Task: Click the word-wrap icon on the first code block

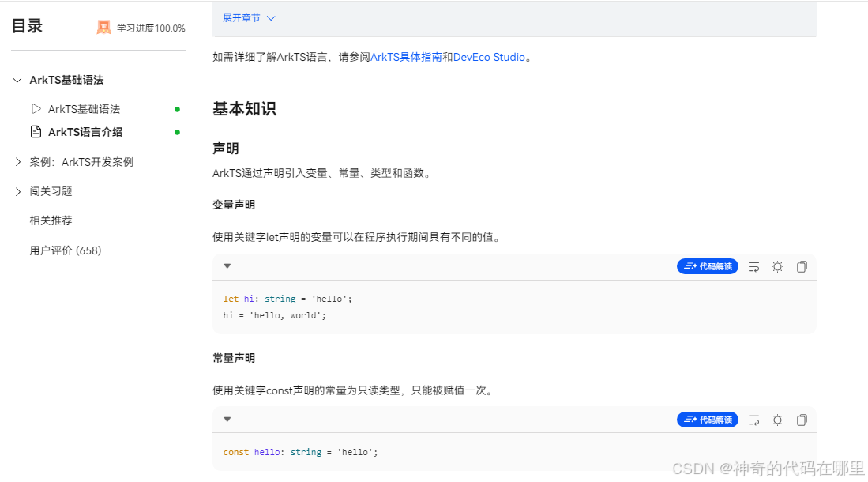Action: (753, 266)
